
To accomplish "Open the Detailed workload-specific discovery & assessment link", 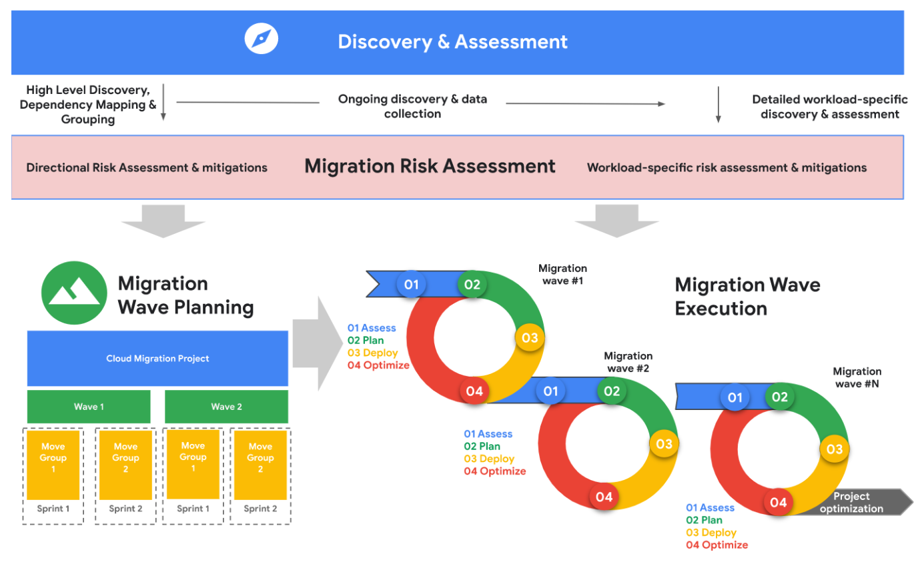I will coord(829,107).
